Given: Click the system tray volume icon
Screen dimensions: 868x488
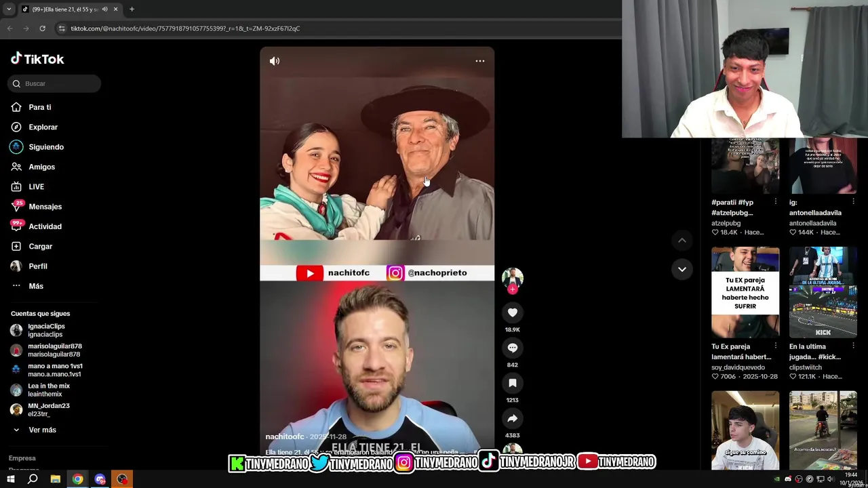Looking at the screenshot, I should coord(830,479).
